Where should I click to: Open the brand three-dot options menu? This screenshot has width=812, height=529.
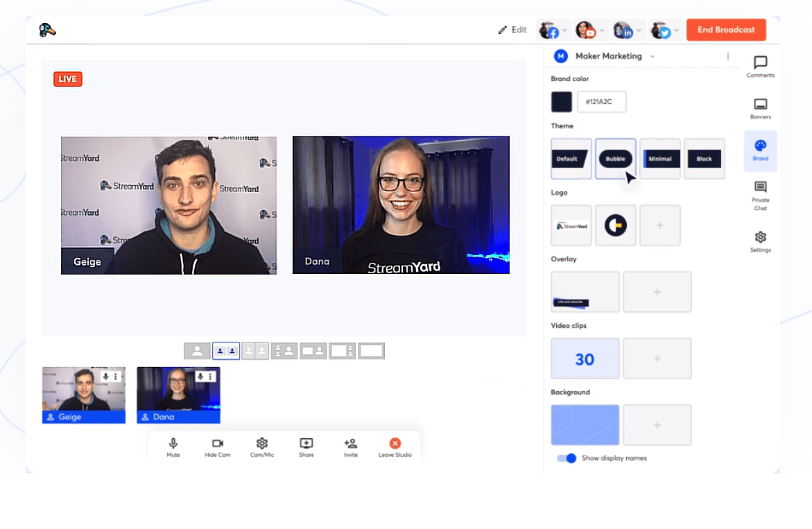click(727, 56)
